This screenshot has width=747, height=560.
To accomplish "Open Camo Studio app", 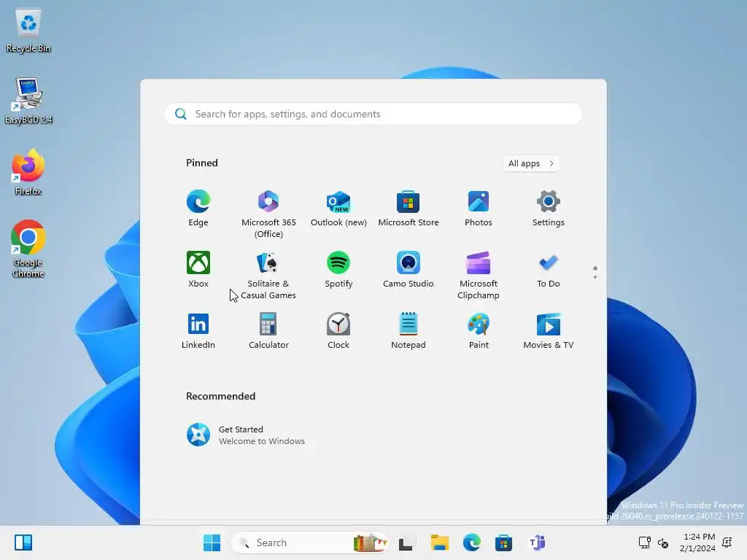I will click(x=409, y=270).
